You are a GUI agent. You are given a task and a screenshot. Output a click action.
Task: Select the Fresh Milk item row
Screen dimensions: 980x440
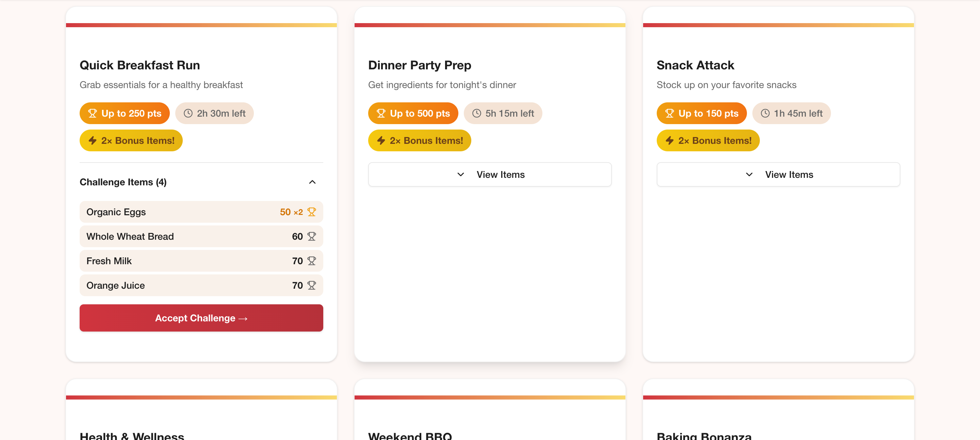pos(201,261)
